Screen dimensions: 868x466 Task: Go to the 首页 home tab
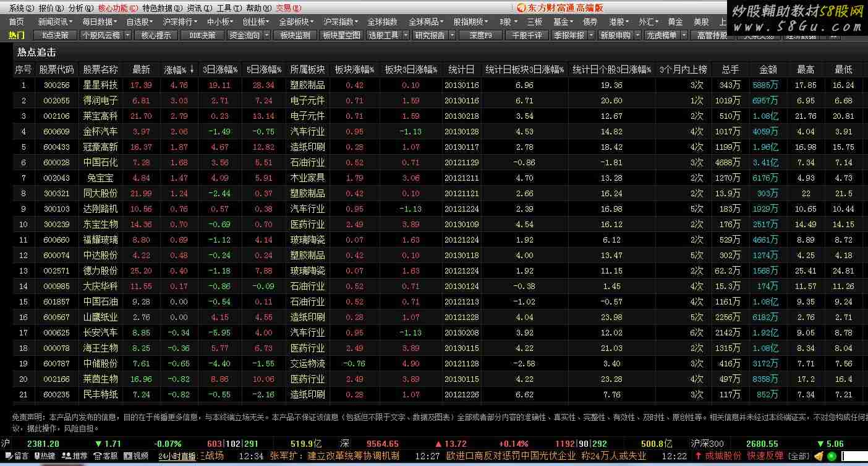pyautogui.click(x=16, y=22)
